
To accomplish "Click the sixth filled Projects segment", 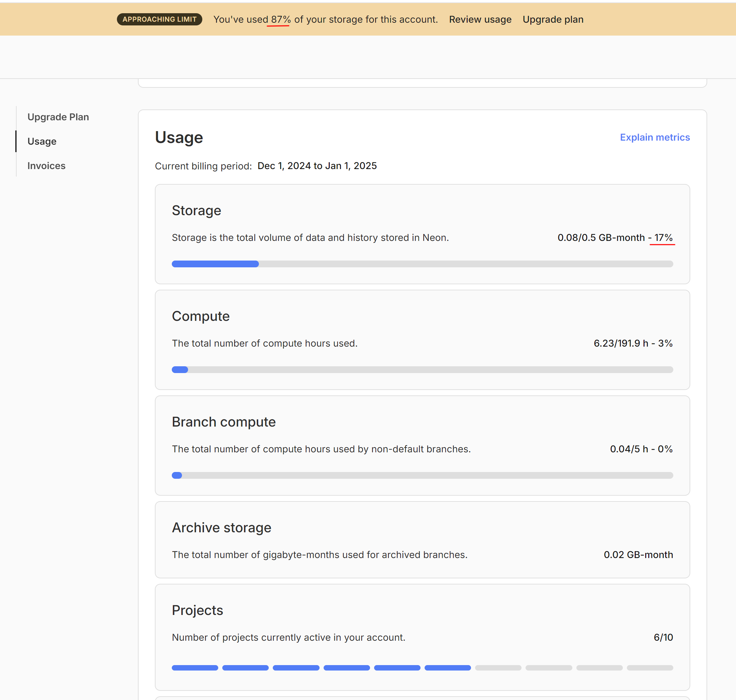I will click(x=448, y=668).
